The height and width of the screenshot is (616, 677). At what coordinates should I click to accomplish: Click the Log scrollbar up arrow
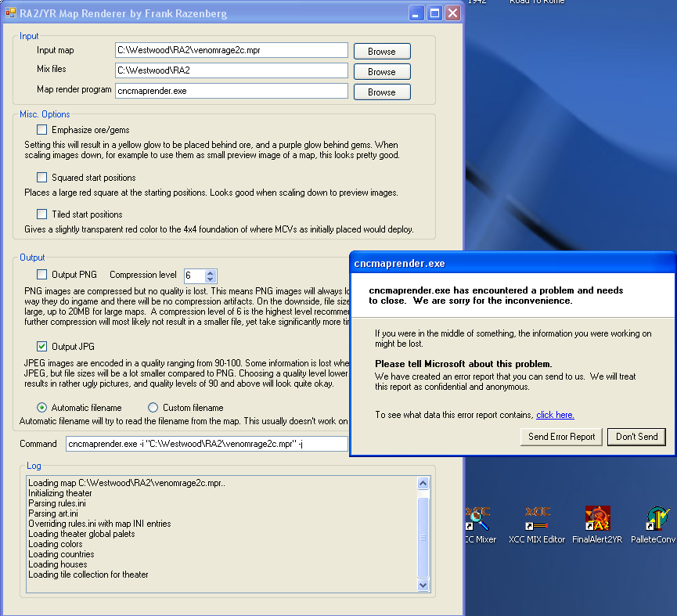pos(423,483)
